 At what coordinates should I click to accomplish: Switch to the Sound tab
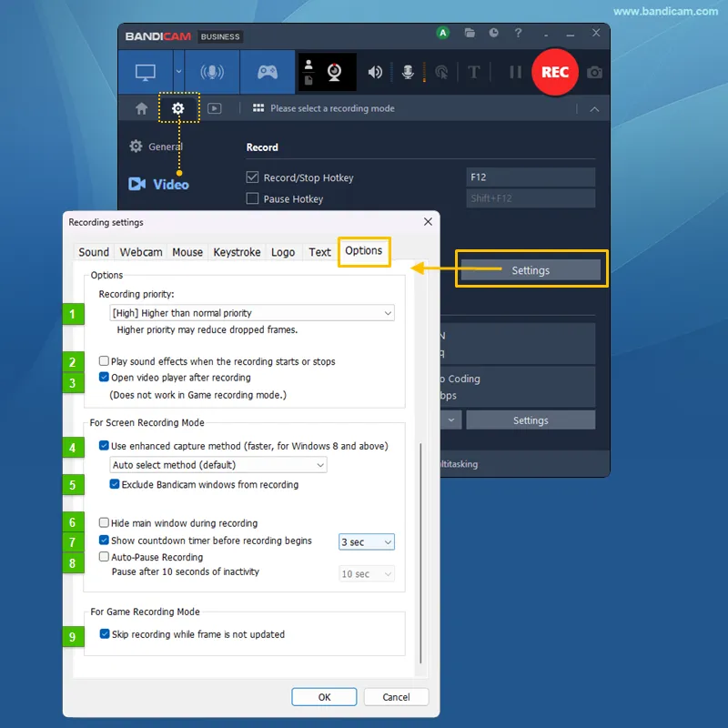click(94, 252)
